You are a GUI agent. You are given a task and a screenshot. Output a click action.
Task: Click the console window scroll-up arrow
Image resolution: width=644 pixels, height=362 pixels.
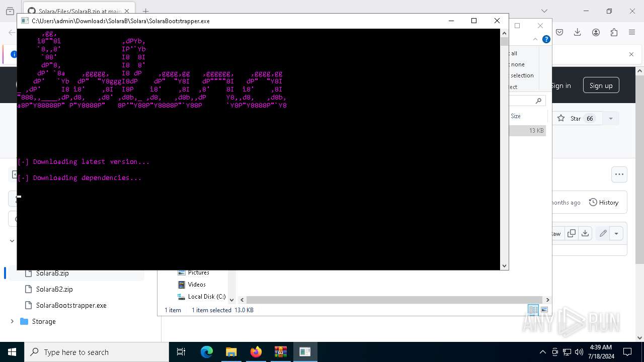click(x=504, y=33)
